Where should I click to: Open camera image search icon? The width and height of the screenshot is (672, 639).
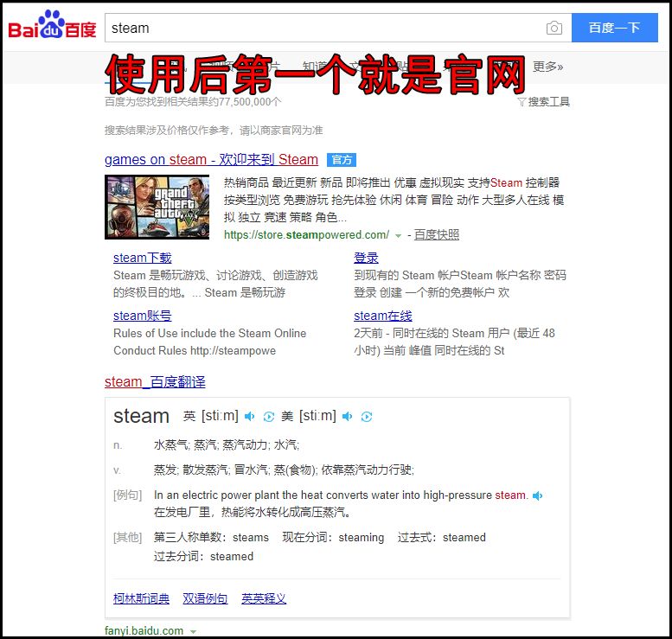click(554, 28)
